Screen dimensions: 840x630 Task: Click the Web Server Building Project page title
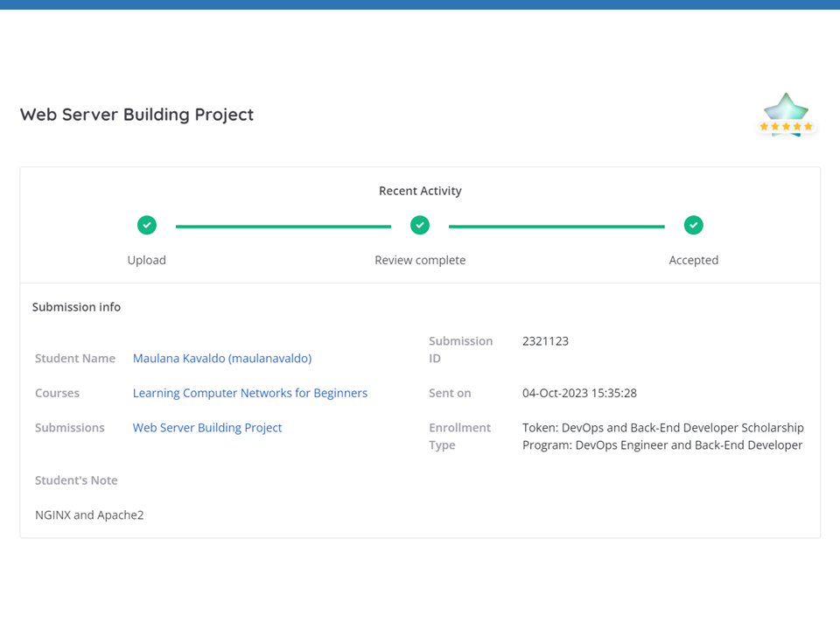(136, 115)
